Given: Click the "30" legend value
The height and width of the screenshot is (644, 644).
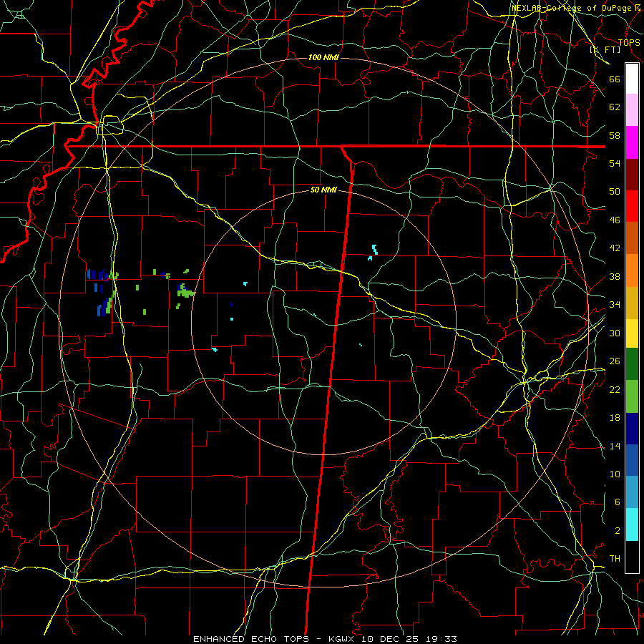Looking at the screenshot, I should coord(615,333).
